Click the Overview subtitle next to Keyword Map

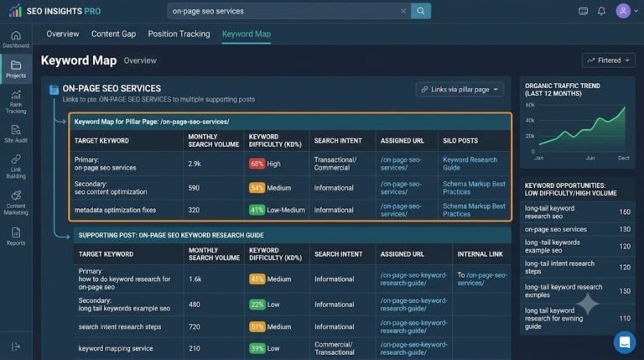140,60
